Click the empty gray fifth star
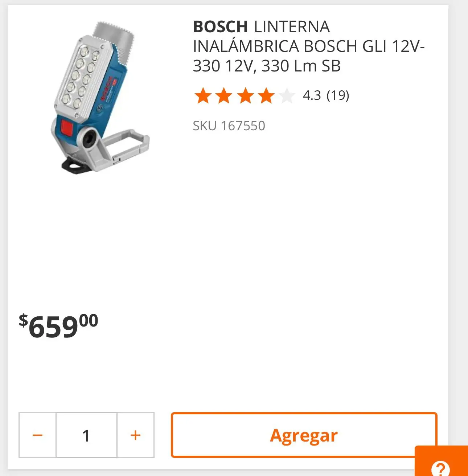 point(287,96)
